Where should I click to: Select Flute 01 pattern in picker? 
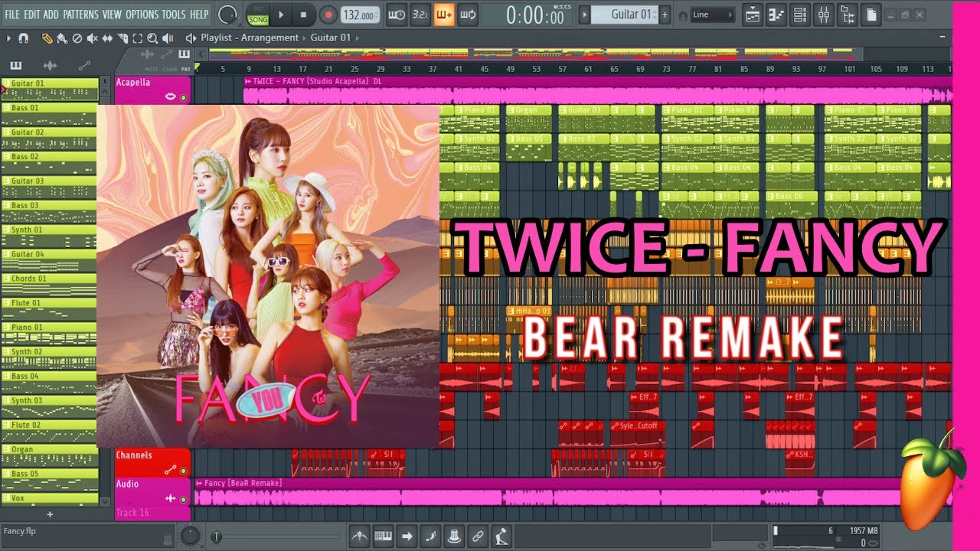click(50, 309)
